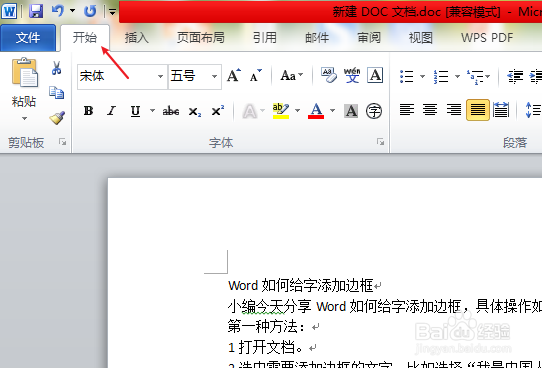Expand the 粘贴 options arrow
This screenshot has height=368, width=542.
(24, 119)
